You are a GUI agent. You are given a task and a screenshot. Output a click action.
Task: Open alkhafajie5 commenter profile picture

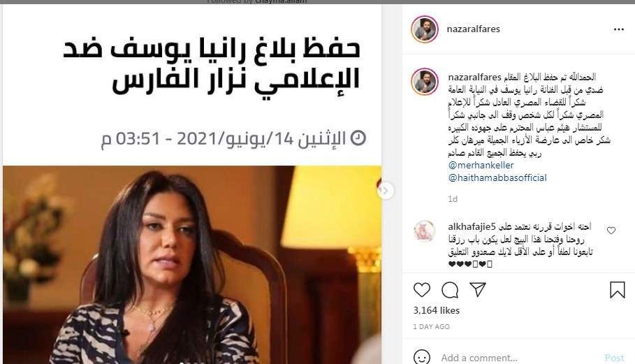425,231
